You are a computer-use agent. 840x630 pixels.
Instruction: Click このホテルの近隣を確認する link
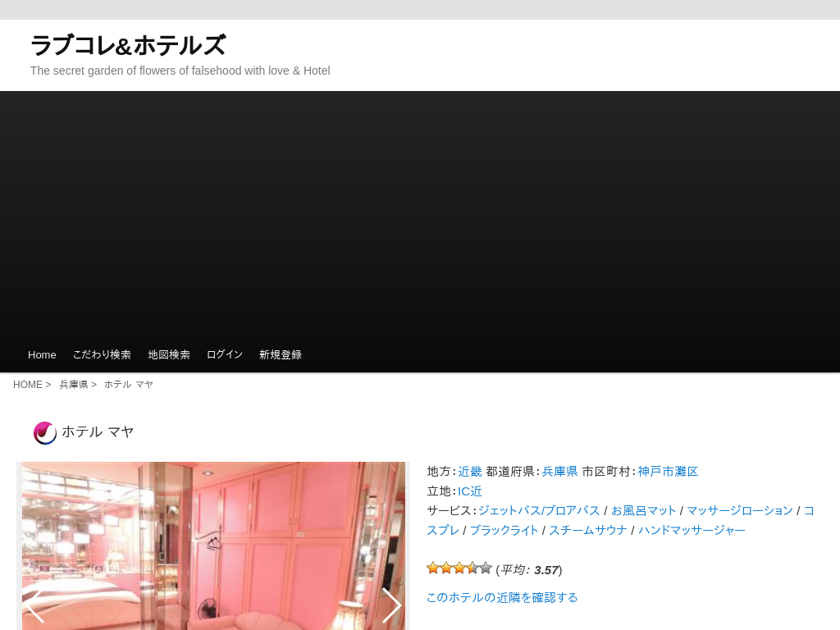tap(502, 597)
